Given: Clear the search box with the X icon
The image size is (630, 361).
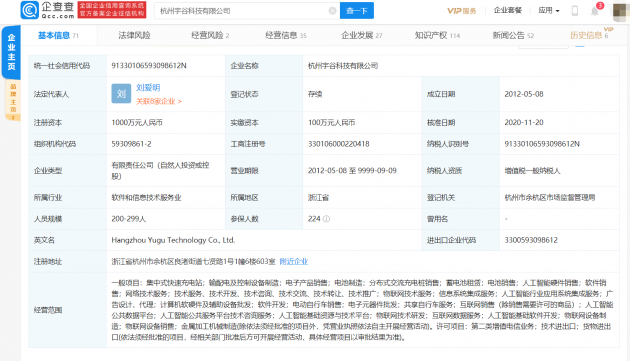Looking at the screenshot, I should pos(332,11).
